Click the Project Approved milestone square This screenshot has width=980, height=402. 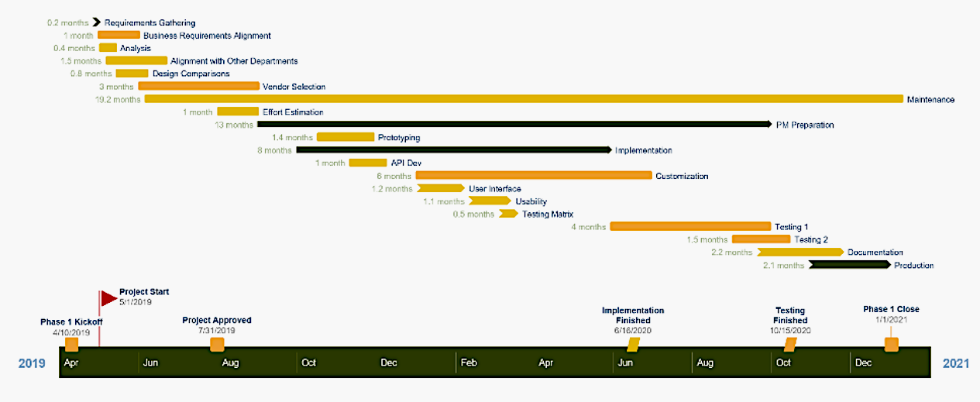[x=217, y=344]
